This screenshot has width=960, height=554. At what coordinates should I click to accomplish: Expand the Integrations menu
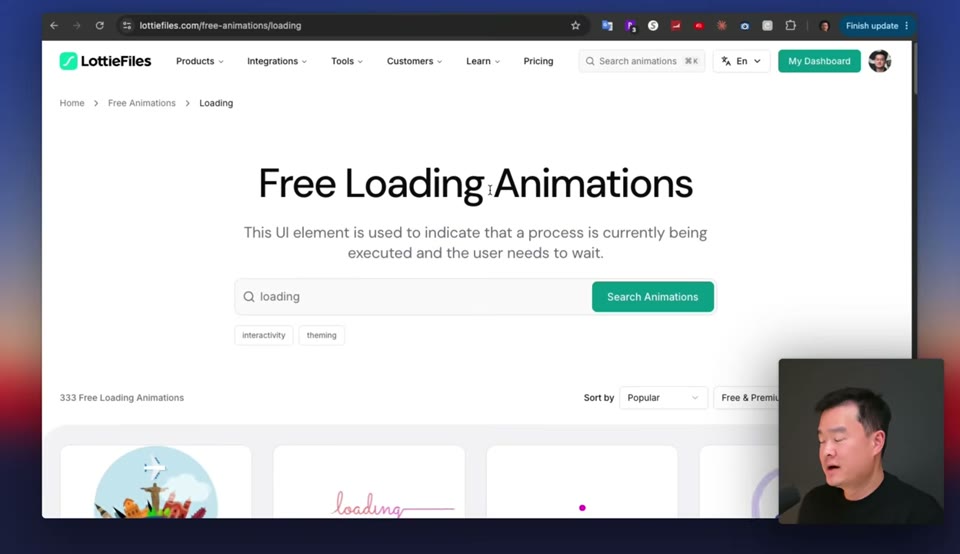pos(277,61)
